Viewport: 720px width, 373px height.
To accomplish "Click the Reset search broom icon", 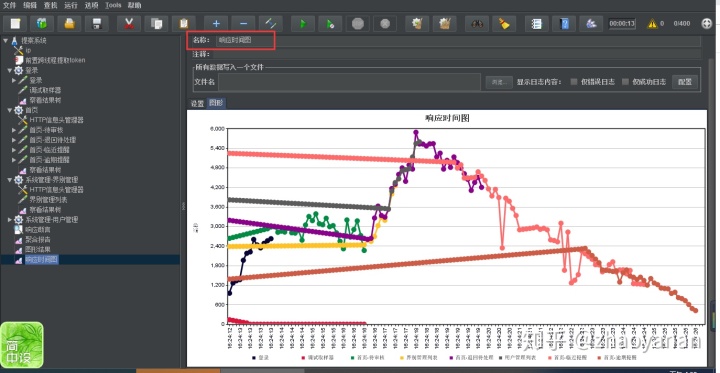I will [504, 23].
